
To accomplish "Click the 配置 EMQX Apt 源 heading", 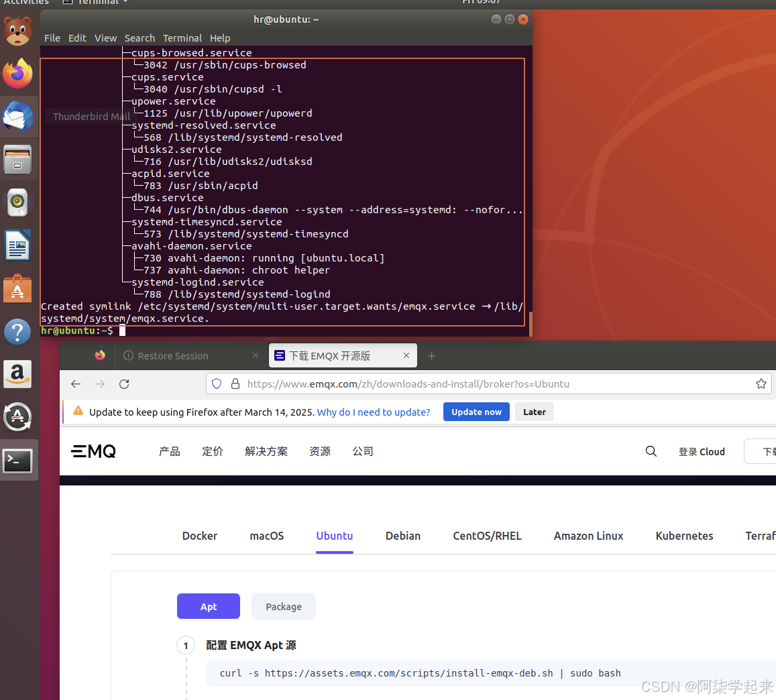I will coord(251,645).
